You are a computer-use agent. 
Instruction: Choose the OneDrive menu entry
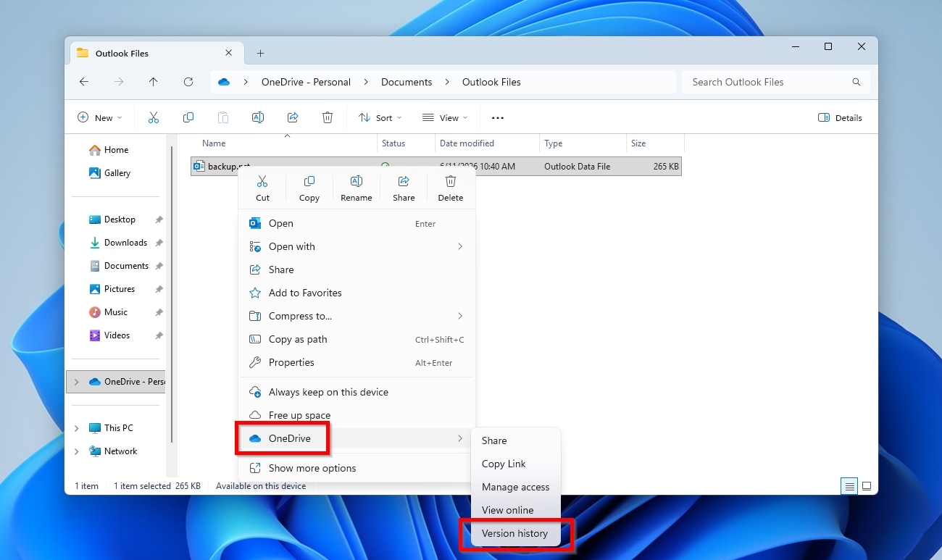(x=357, y=438)
